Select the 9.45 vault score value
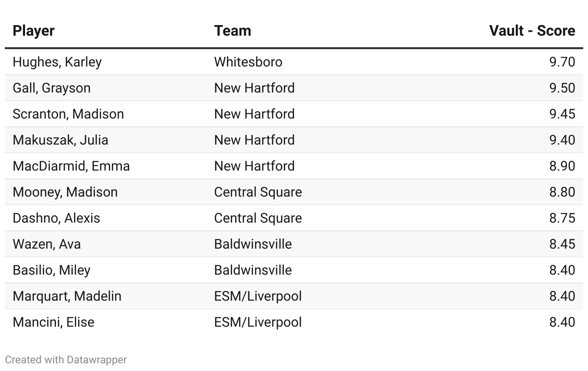Image resolution: width=588 pixels, height=371 pixels. pos(562,114)
